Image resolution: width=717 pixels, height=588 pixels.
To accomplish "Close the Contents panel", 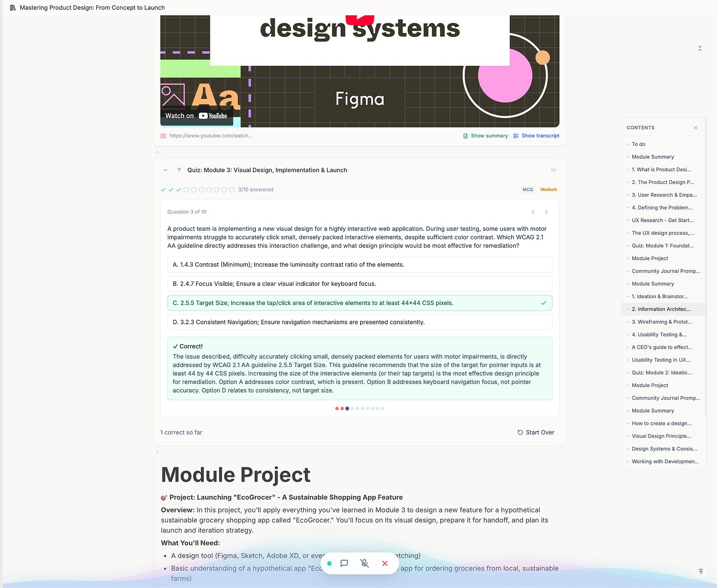I will point(695,127).
